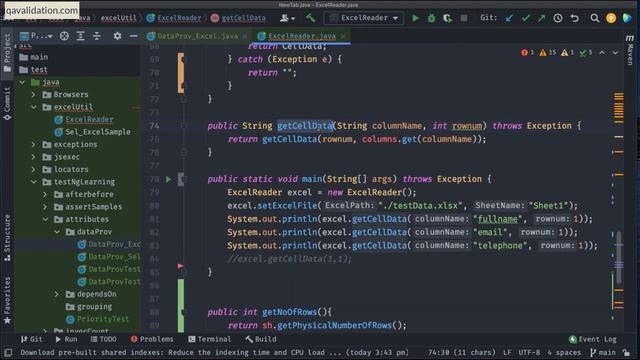Select the ExcelReader.java editor tab
The width and height of the screenshot is (640, 360).
[302, 36]
